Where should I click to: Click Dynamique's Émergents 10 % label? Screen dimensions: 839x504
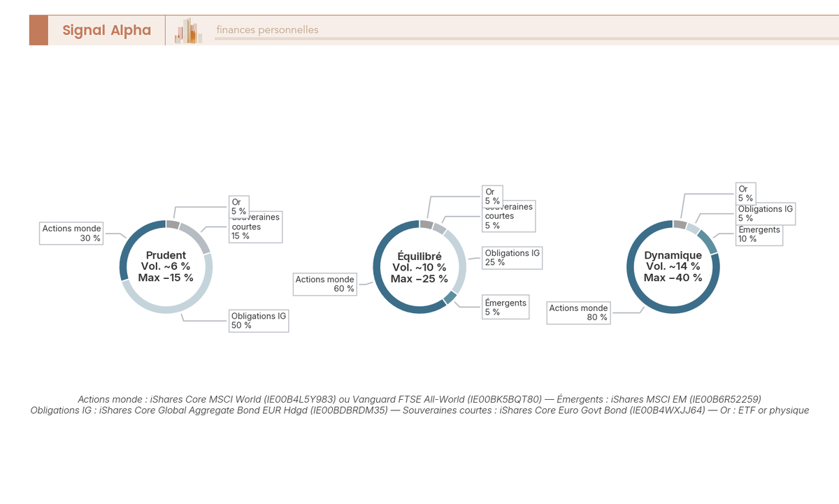click(759, 235)
